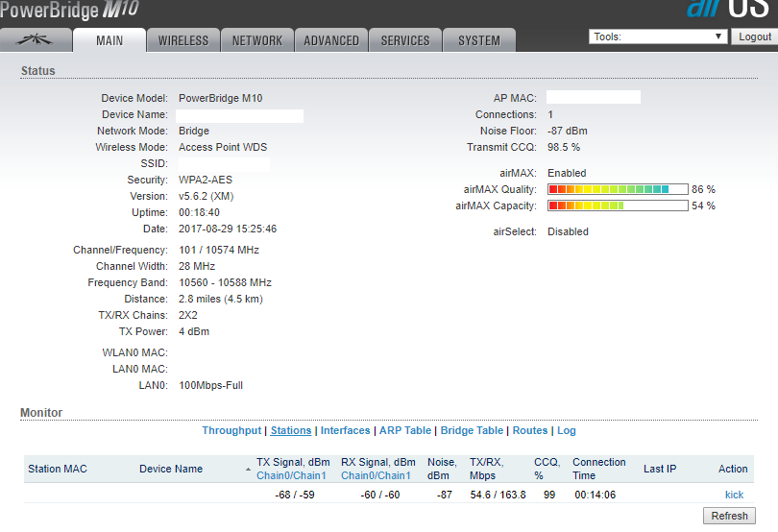Select the 28 MHz channel width value
Image resolution: width=778 pixels, height=532 pixels.
point(197,266)
